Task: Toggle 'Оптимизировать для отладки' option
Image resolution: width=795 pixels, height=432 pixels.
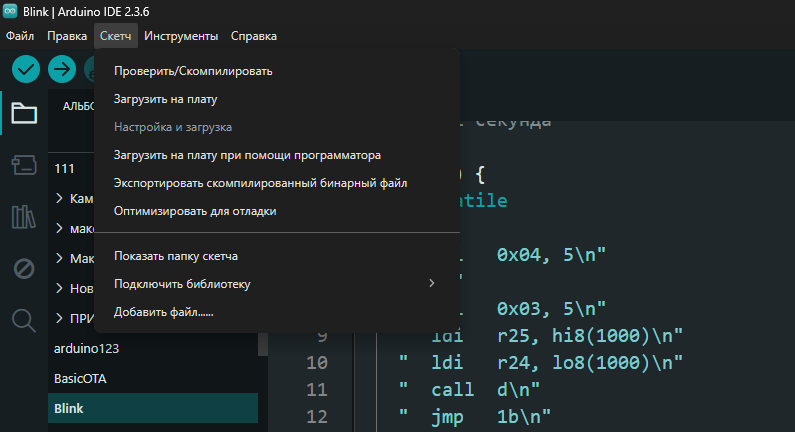Action: (194, 211)
